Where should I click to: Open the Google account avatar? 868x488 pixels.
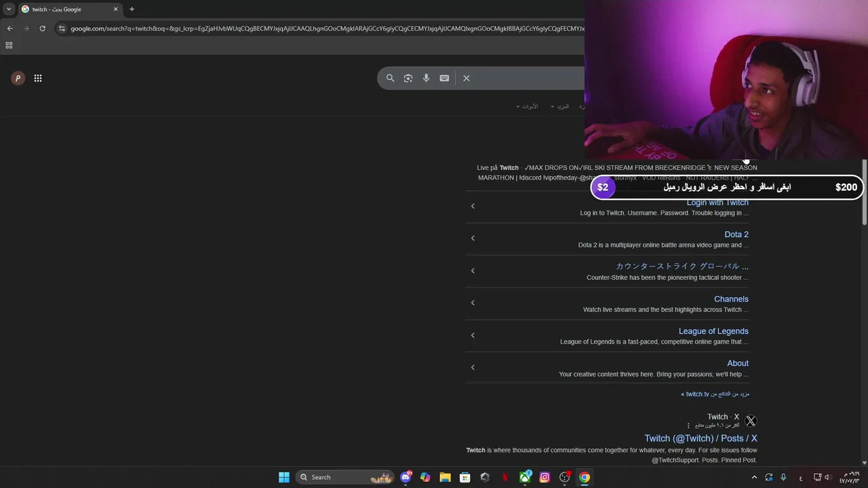point(18,78)
